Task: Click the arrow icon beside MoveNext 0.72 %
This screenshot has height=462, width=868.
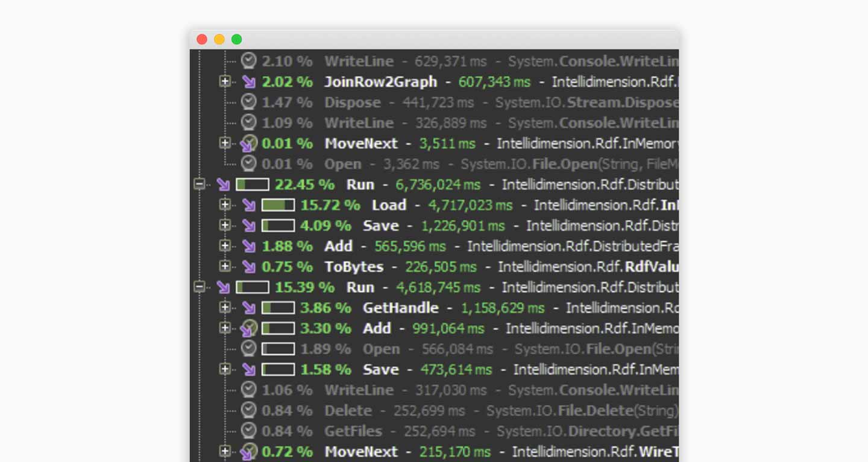Action: coord(249,452)
